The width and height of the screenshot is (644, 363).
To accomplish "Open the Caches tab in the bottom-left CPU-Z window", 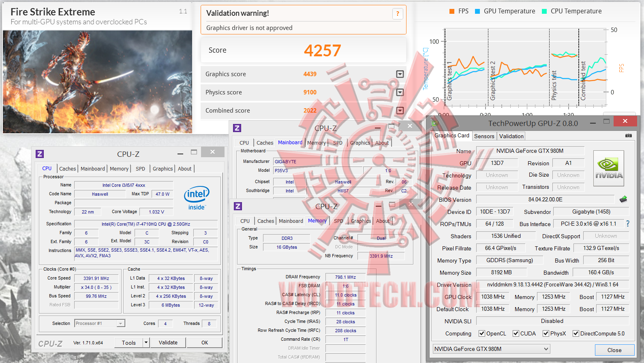I will pyautogui.click(x=68, y=169).
